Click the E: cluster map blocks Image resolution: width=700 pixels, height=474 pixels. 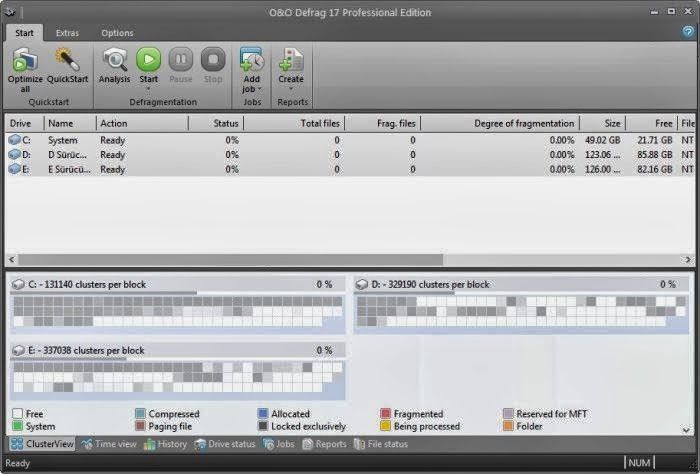(x=178, y=377)
